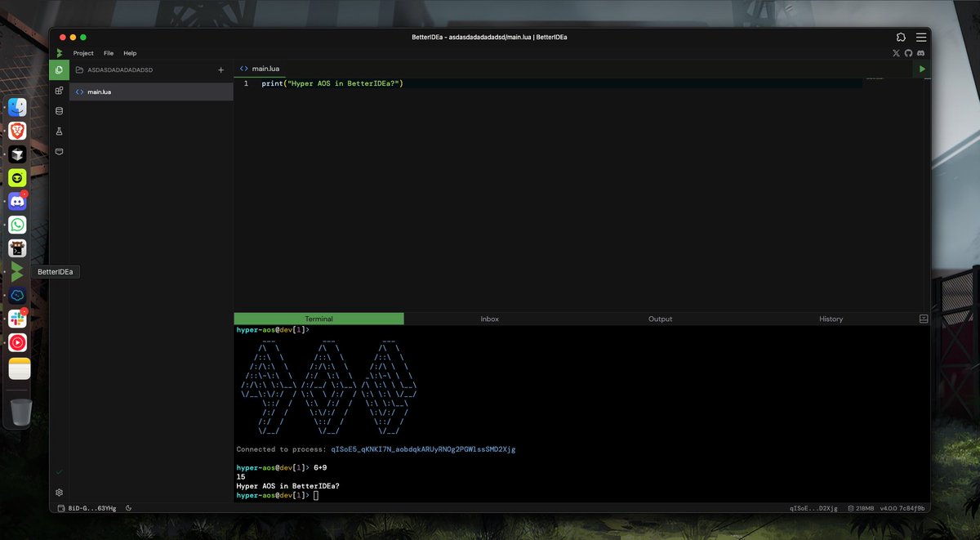Open Discord from the Dock

point(17,201)
